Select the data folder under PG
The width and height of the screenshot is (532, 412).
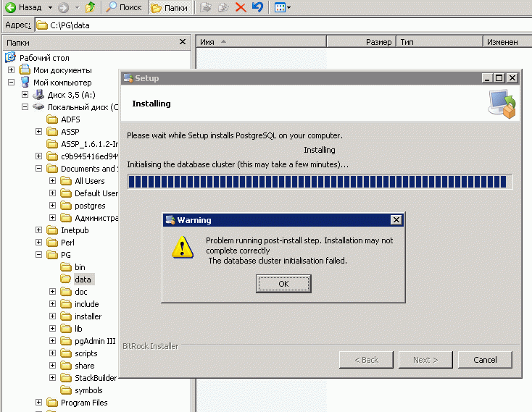[x=83, y=279]
